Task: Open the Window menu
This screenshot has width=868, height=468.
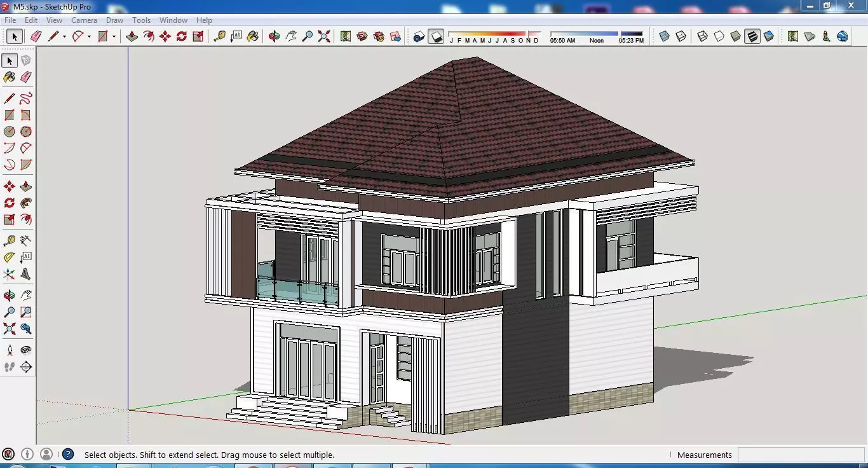Action: click(173, 20)
